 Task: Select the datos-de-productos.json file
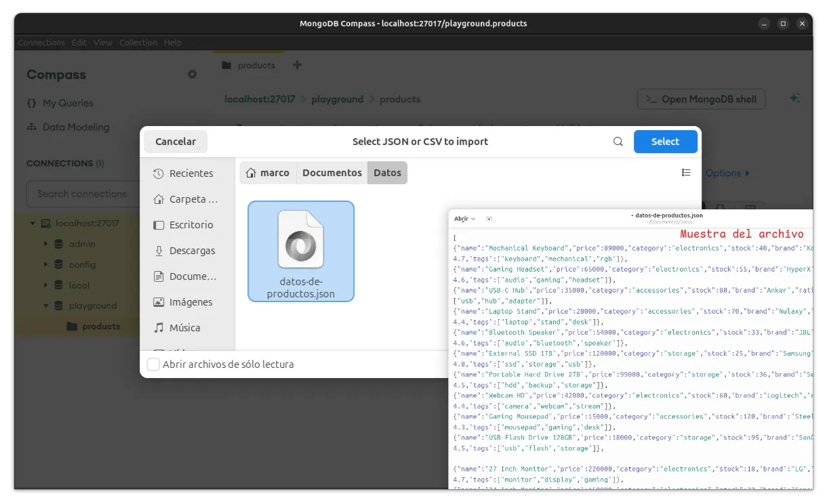(x=301, y=251)
